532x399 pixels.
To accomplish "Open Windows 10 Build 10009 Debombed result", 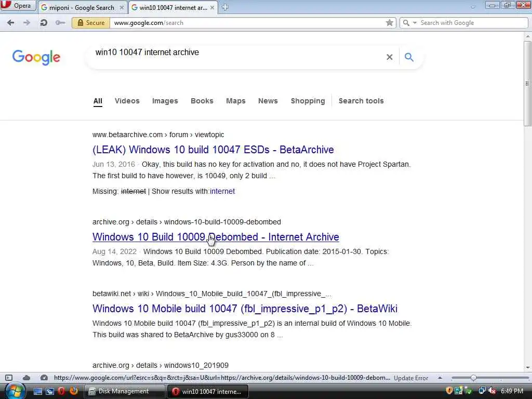I will pos(216,237).
